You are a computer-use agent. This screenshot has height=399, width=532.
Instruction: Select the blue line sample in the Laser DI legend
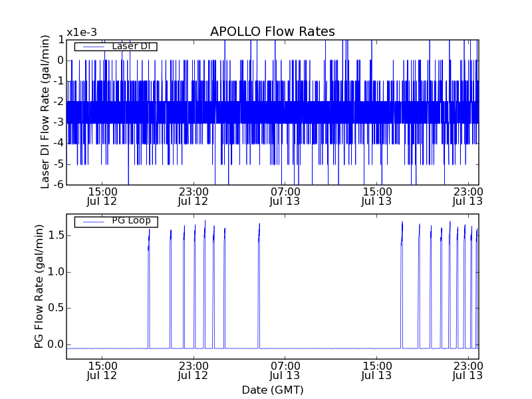click(93, 47)
